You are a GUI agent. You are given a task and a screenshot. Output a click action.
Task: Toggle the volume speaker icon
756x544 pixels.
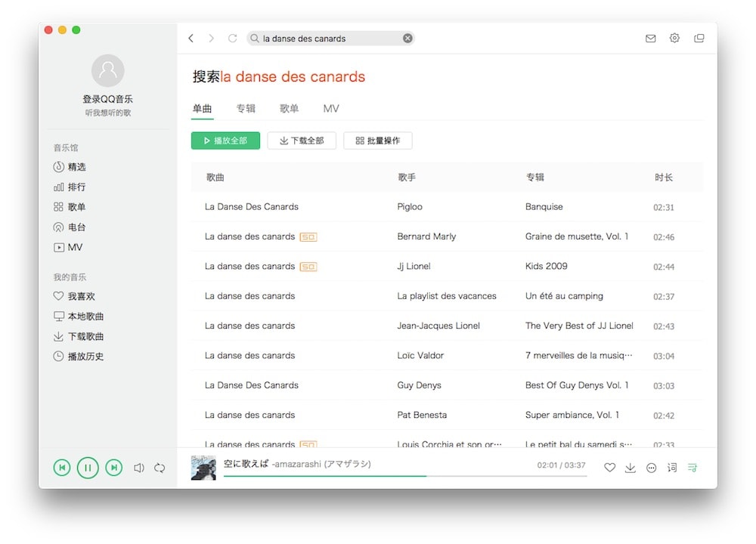point(139,468)
